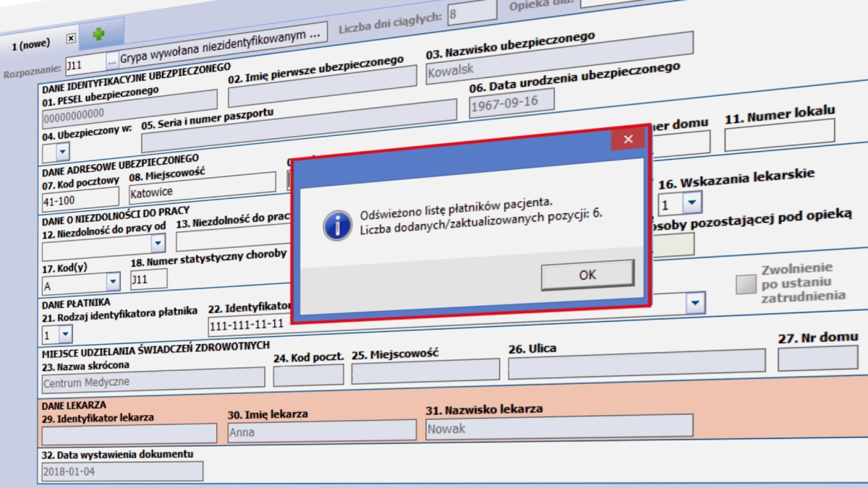Click the "23. Nazwa skrócona" field with Centrum Medyczne
The image size is (868, 488).
pyautogui.click(x=153, y=380)
